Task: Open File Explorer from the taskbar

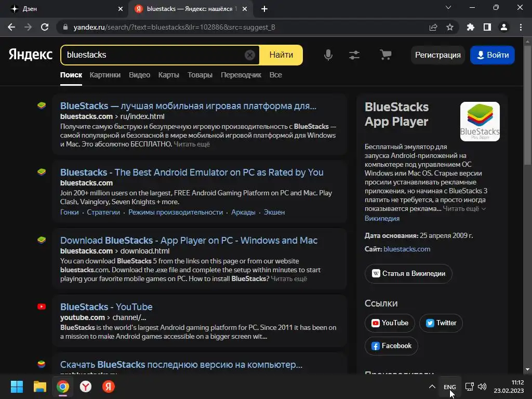Action: [x=39, y=387]
